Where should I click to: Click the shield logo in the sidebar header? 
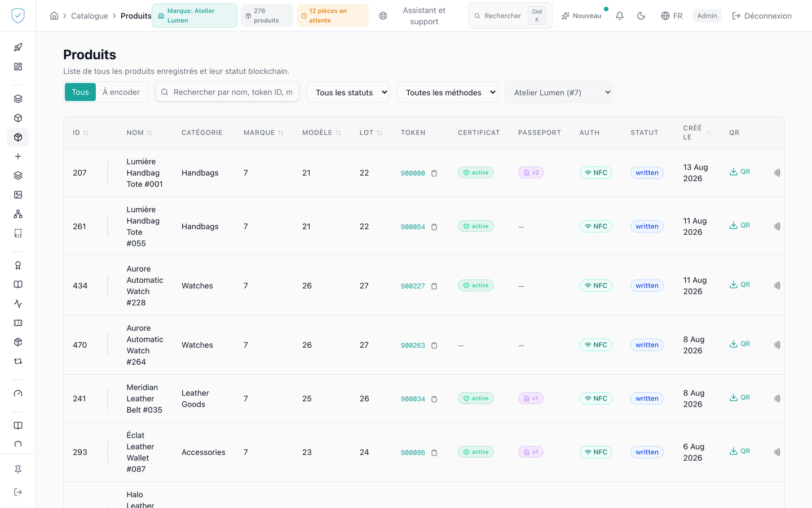pos(18,16)
